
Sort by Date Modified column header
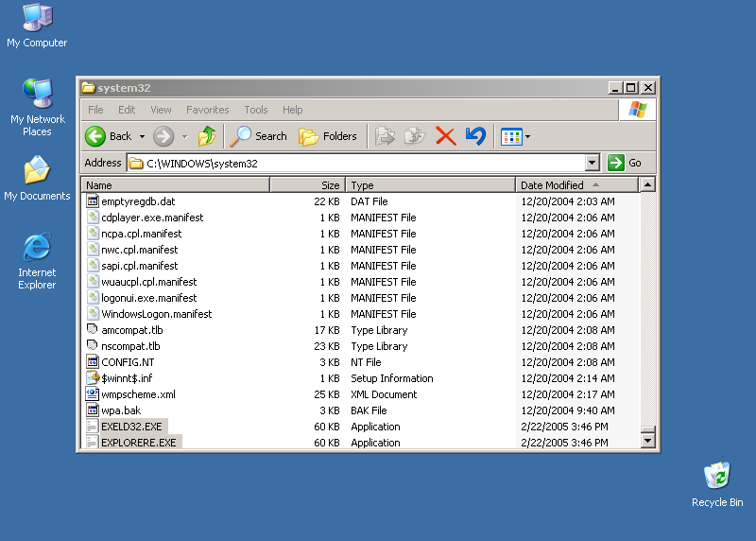(x=577, y=184)
